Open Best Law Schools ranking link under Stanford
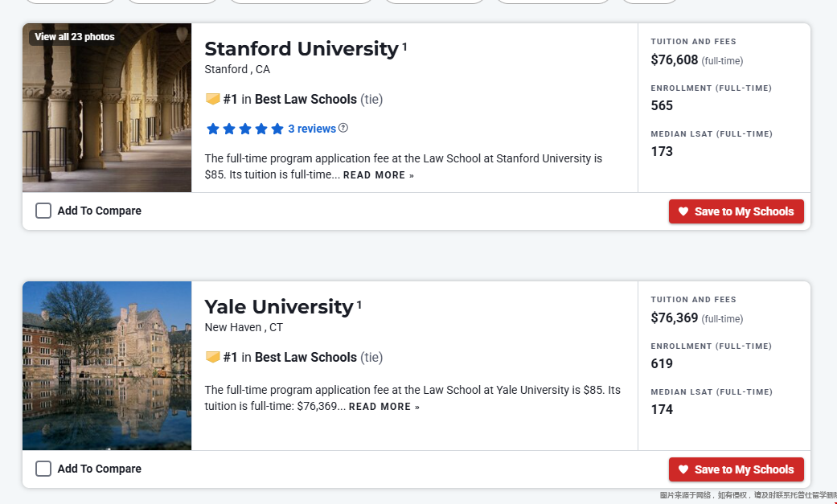The width and height of the screenshot is (837, 504). 306,100
